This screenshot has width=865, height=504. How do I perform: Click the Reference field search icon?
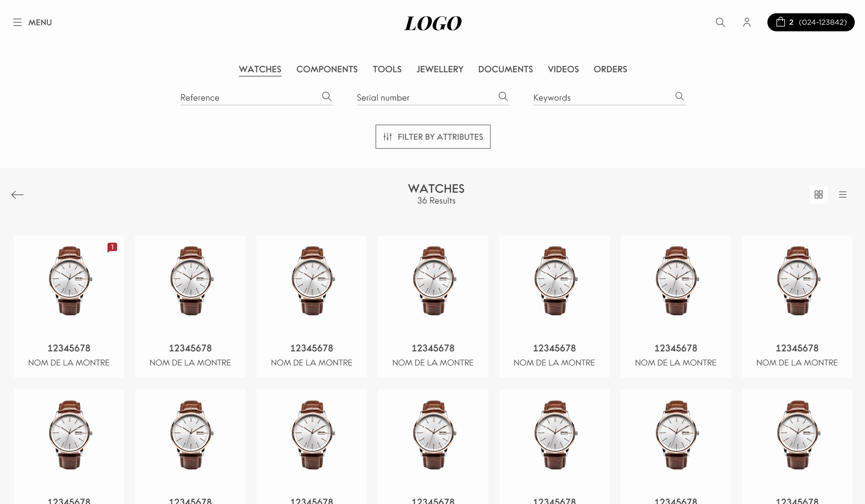(327, 96)
